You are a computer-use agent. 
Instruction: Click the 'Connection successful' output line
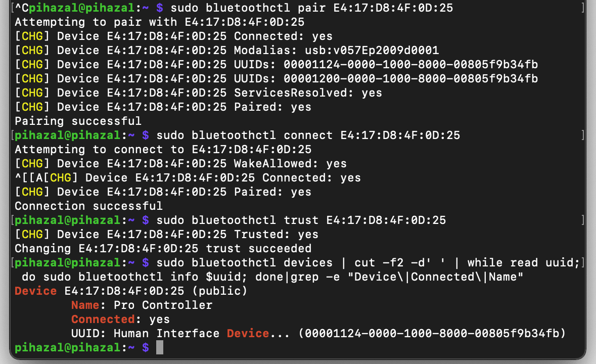[88, 206]
